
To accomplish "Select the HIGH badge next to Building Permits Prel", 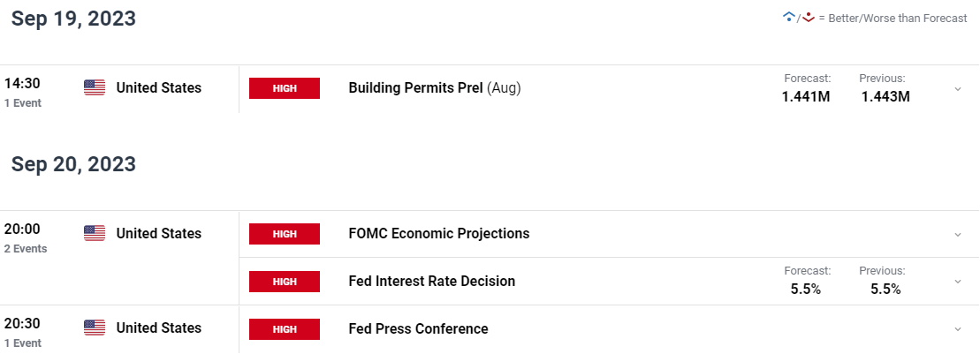I will click(x=285, y=88).
